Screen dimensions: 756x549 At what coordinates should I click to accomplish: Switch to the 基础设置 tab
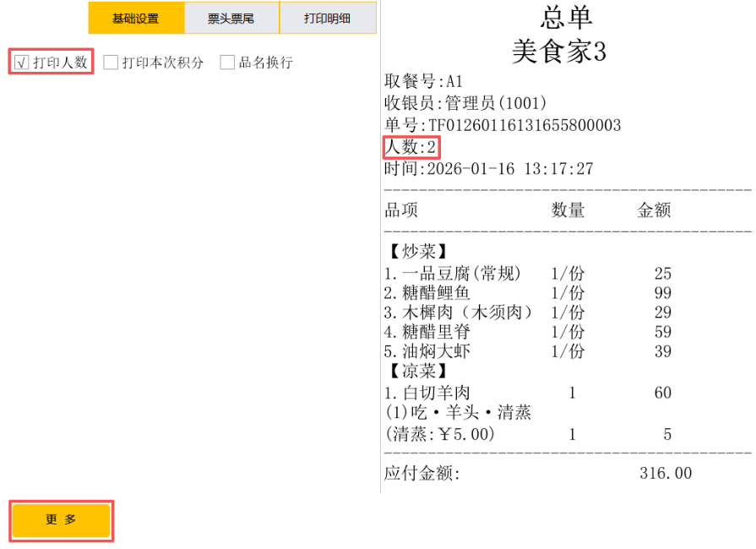coord(135,18)
